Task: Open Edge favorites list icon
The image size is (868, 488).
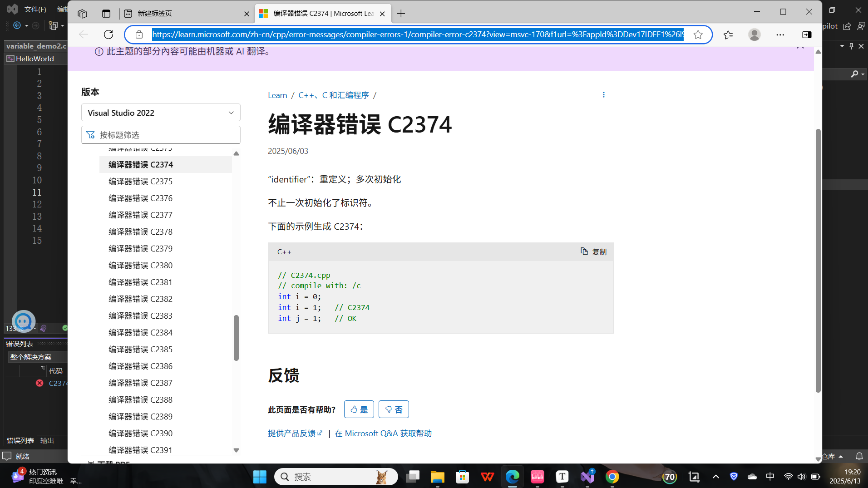Action: (728, 35)
